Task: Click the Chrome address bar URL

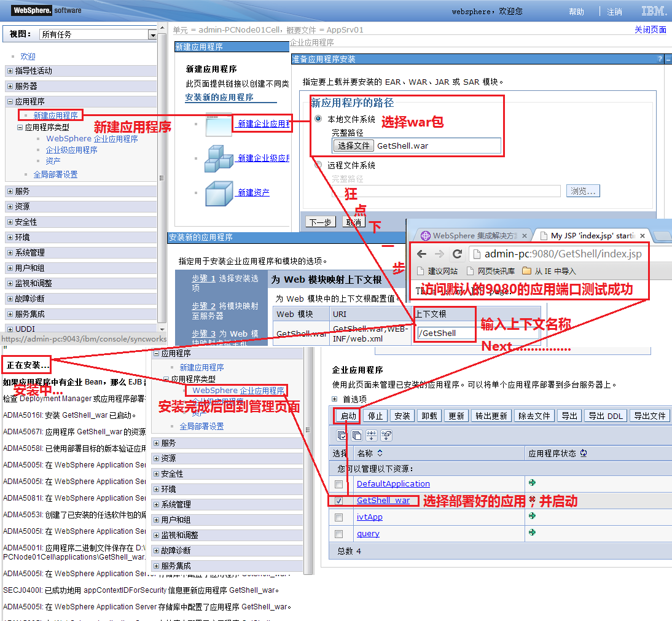Action: [563, 254]
